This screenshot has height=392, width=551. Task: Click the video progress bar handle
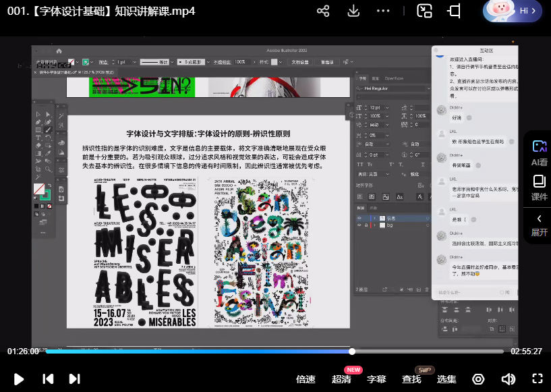pos(352,352)
